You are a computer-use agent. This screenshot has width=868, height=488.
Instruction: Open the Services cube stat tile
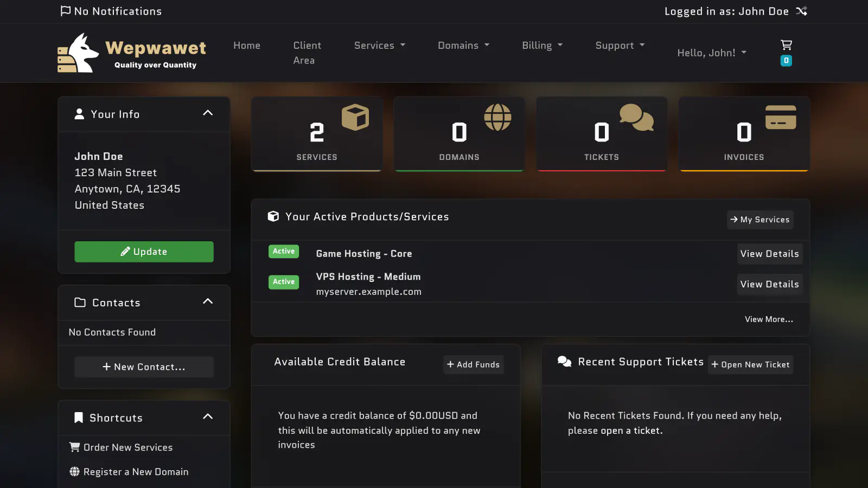click(x=317, y=134)
